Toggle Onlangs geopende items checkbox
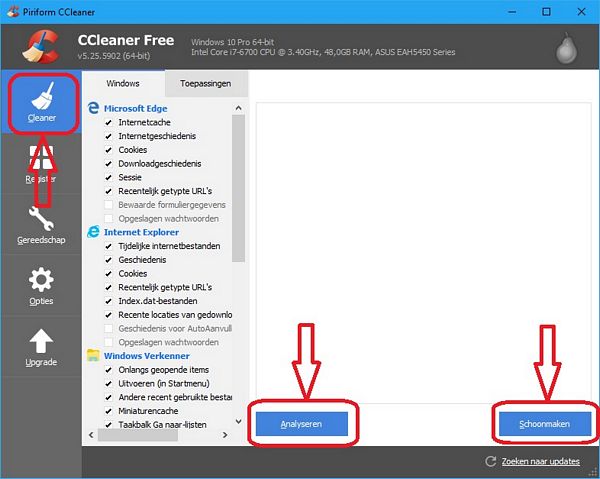This screenshot has width=600, height=479. point(109,370)
